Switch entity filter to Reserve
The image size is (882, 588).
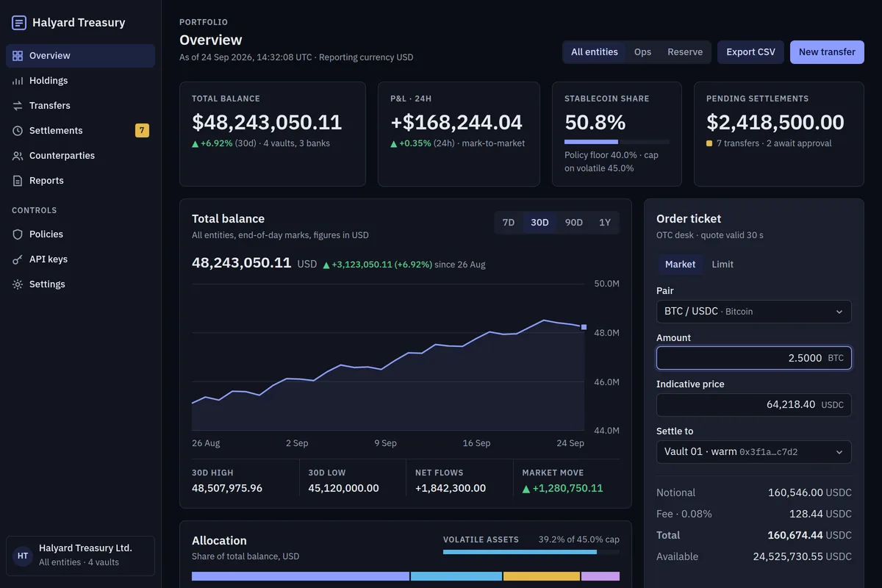pos(685,52)
